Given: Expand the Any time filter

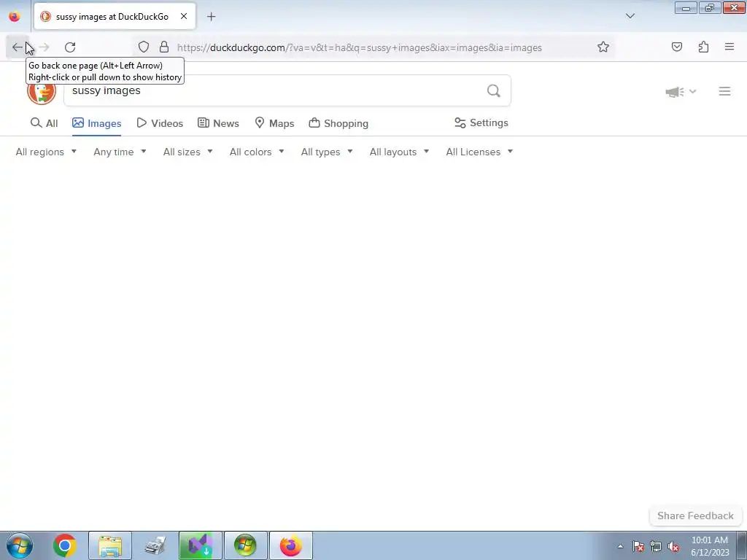Looking at the screenshot, I should coord(120,152).
